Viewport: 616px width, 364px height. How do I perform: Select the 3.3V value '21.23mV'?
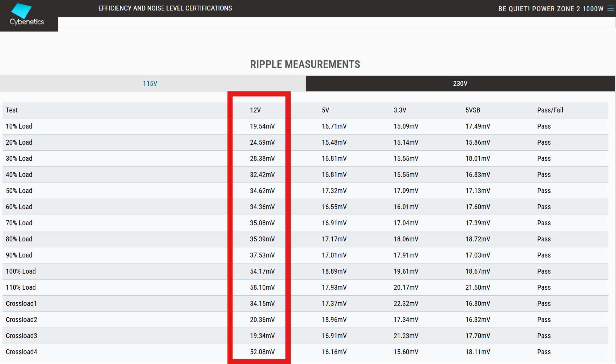click(406, 336)
